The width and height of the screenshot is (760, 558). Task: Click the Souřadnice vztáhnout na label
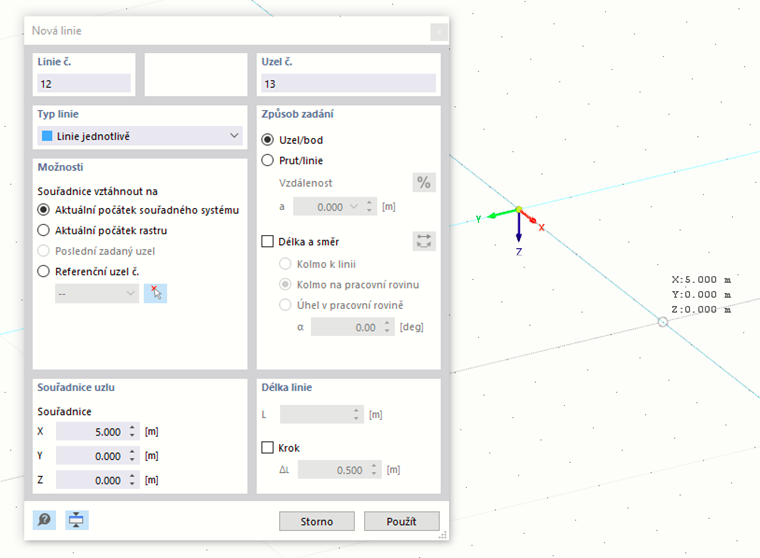pyautogui.click(x=97, y=191)
